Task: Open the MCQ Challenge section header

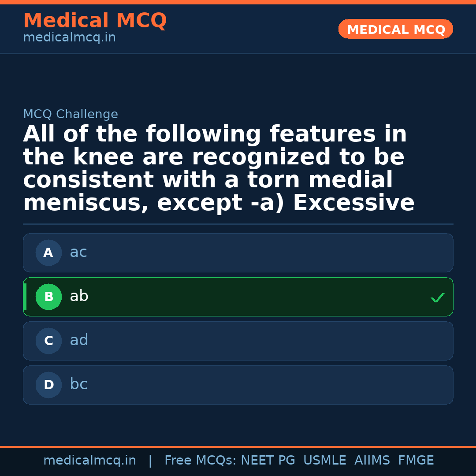Action: (71, 114)
